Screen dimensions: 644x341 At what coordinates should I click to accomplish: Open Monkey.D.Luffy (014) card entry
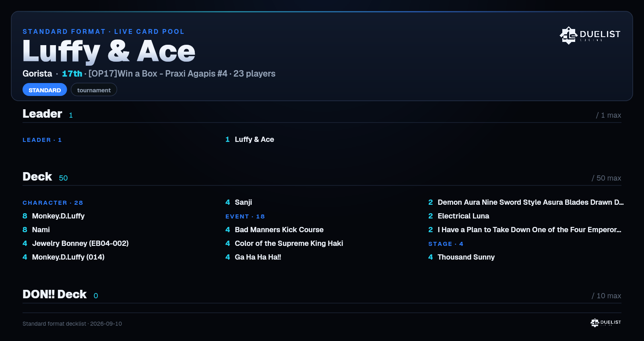tap(64, 257)
